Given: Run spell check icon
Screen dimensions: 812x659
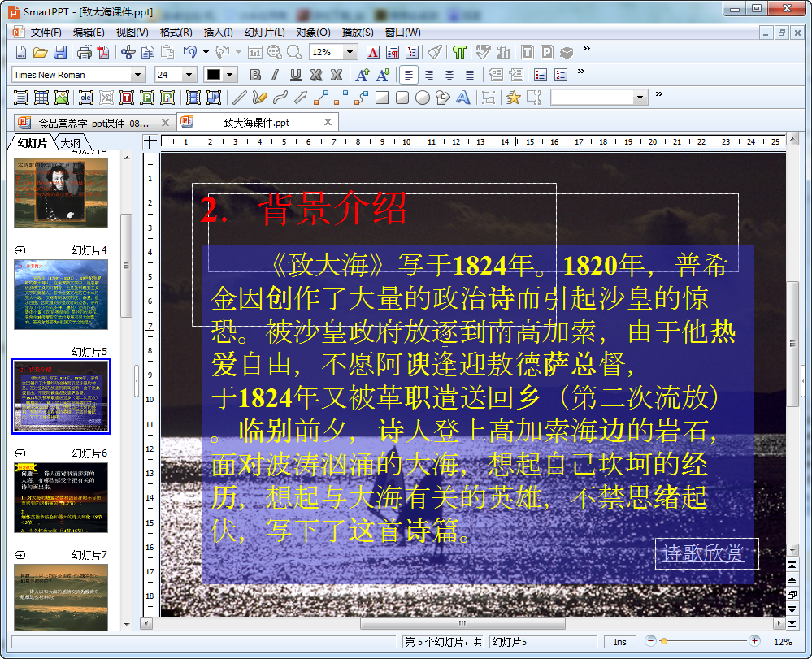Looking at the screenshot, I should coord(483,52).
